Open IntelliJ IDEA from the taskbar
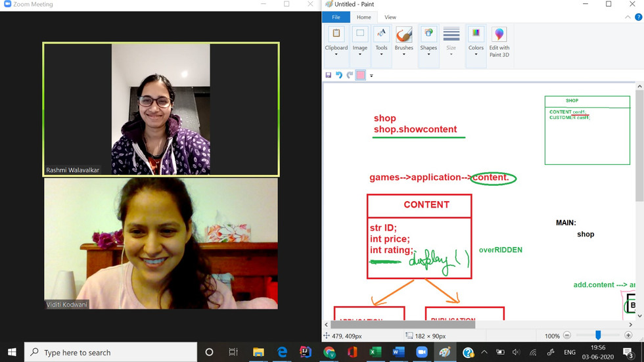The height and width of the screenshot is (362, 644). click(306, 352)
